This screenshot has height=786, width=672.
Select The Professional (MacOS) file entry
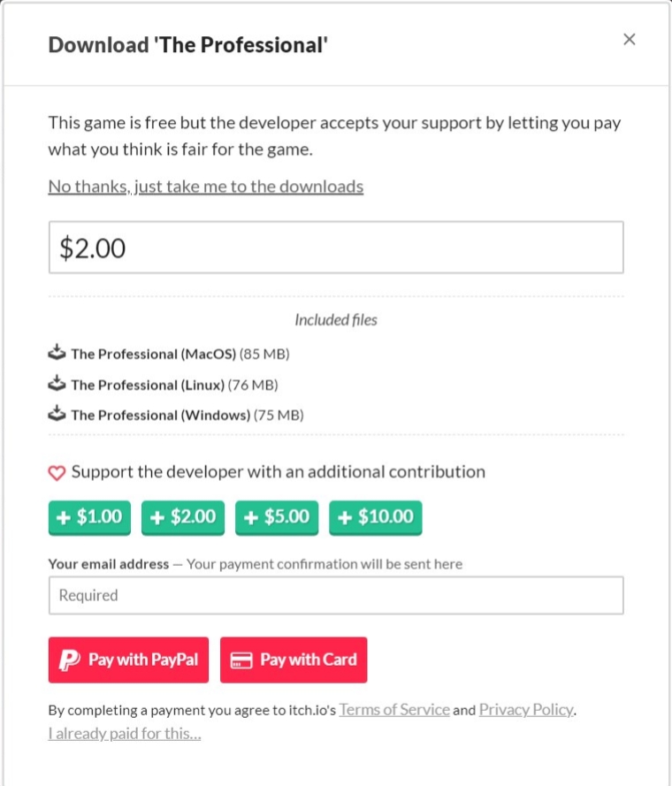pyautogui.click(x=154, y=354)
